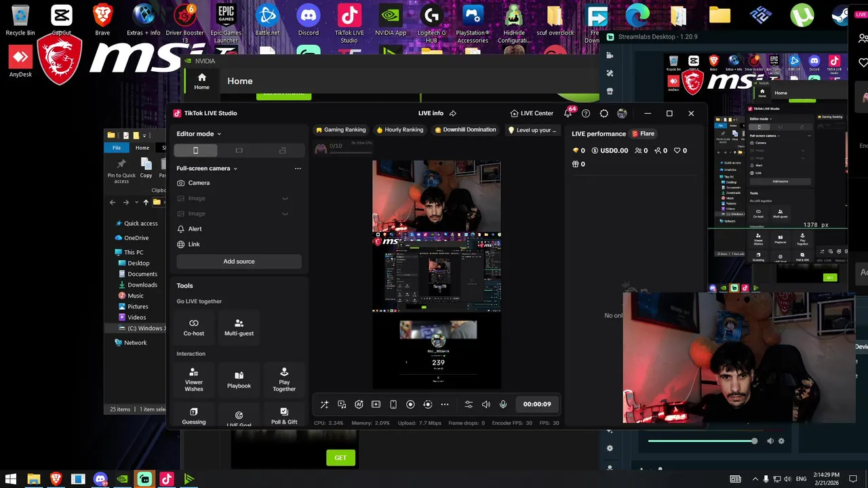Open the File tab in File Explorer

[x=117, y=148]
